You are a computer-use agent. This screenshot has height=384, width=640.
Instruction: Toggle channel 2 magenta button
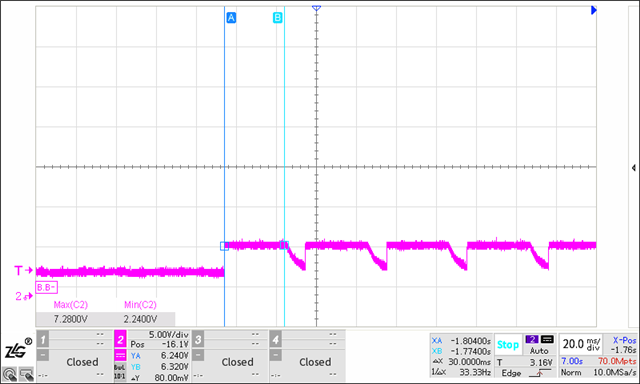click(x=120, y=339)
